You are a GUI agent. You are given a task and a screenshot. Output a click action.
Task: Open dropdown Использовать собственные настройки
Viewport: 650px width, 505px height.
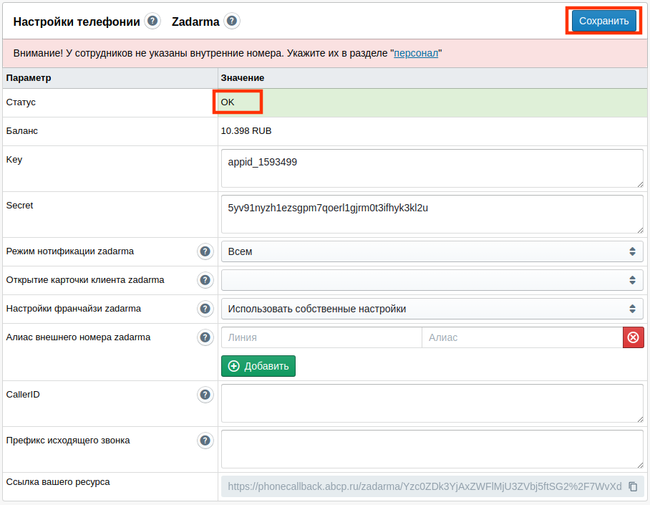click(432, 309)
